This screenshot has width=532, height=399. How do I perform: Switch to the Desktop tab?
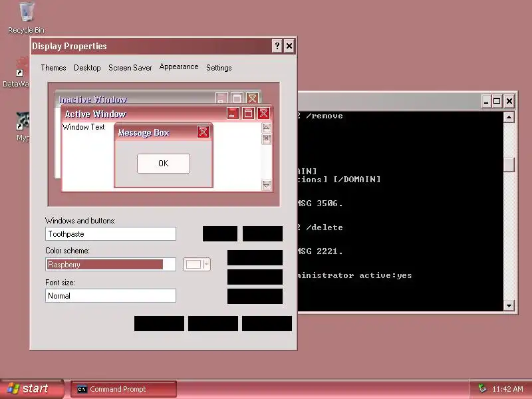pyautogui.click(x=87, y=68)
